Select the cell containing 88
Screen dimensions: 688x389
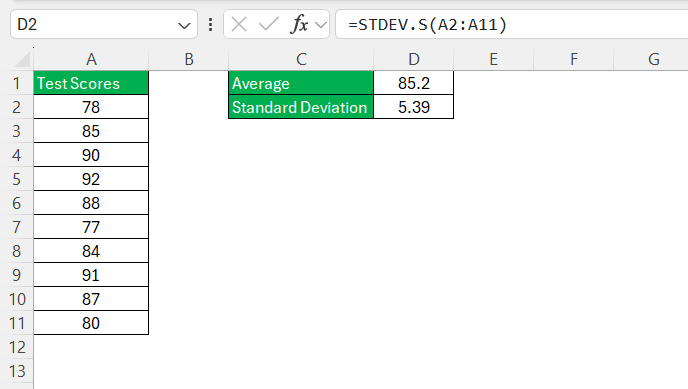click(x=91, y=203)
